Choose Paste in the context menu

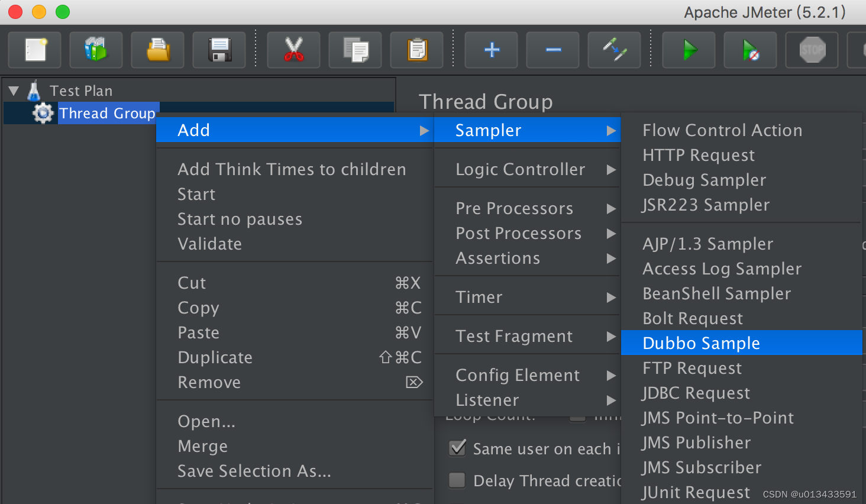pos(295,332)
